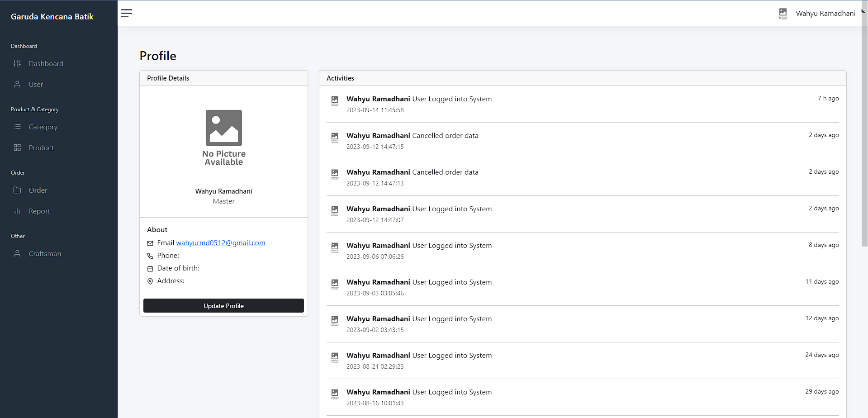The height and width of the screenshot is (418, 868).
Task: Click the User person icon in sidebar
Action: (17, 84)
